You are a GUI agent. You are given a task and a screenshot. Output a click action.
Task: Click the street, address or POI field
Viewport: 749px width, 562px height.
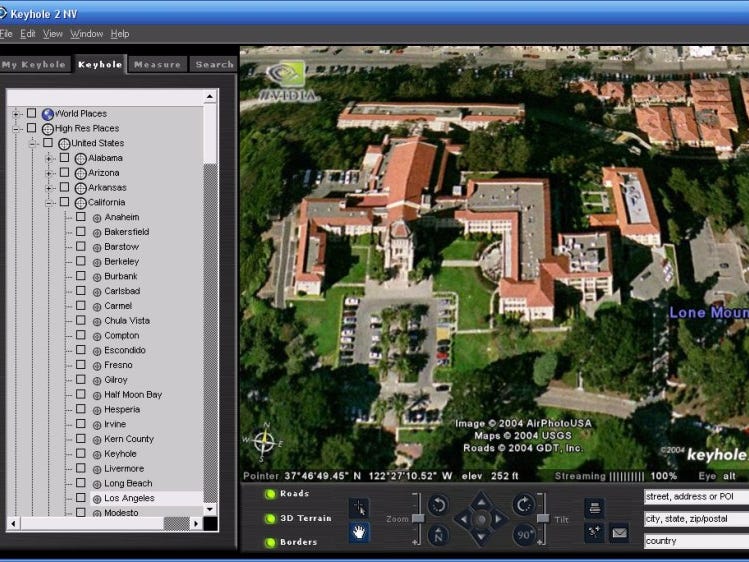(696, 497)
